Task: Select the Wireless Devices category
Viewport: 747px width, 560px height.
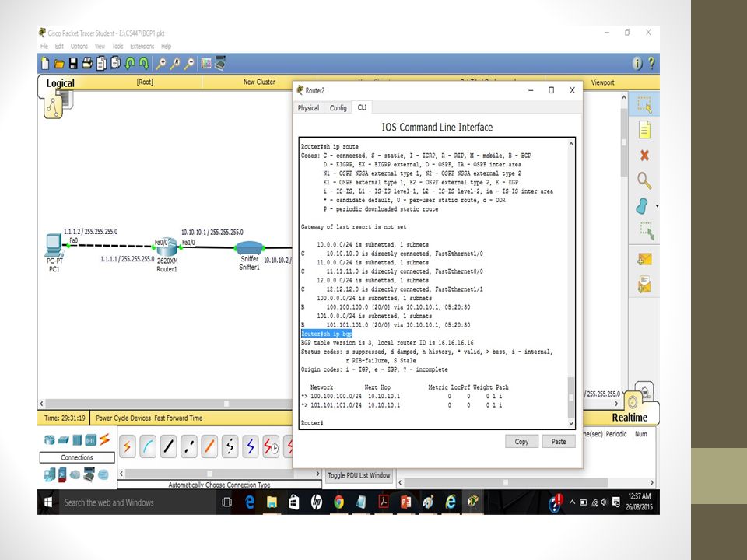Action: [90, 440]
